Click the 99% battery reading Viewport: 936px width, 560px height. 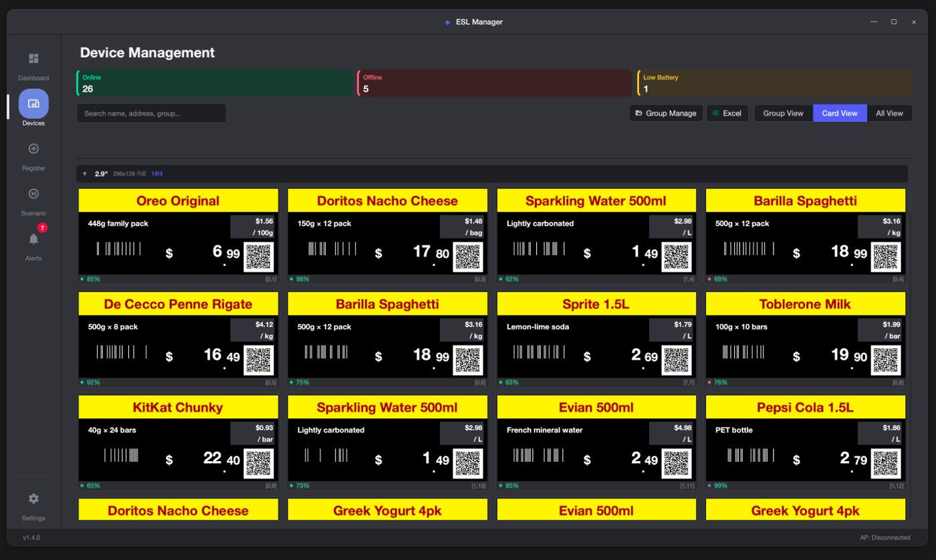[721, 486]
